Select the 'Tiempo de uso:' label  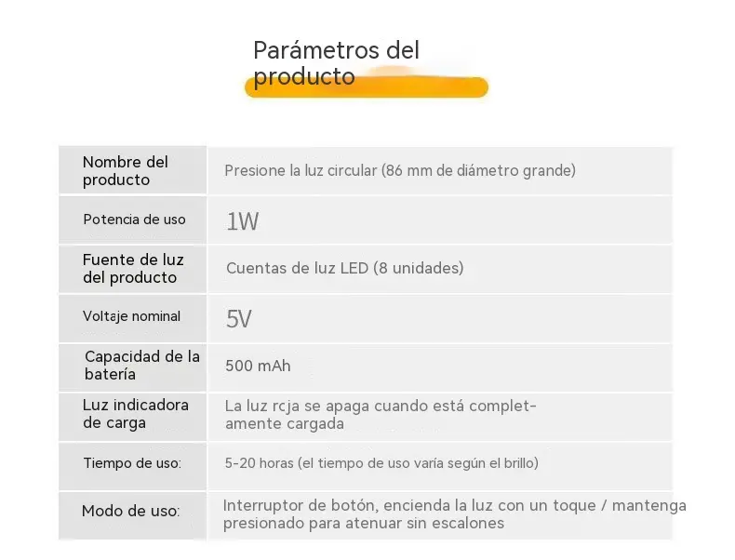(132, 463)
